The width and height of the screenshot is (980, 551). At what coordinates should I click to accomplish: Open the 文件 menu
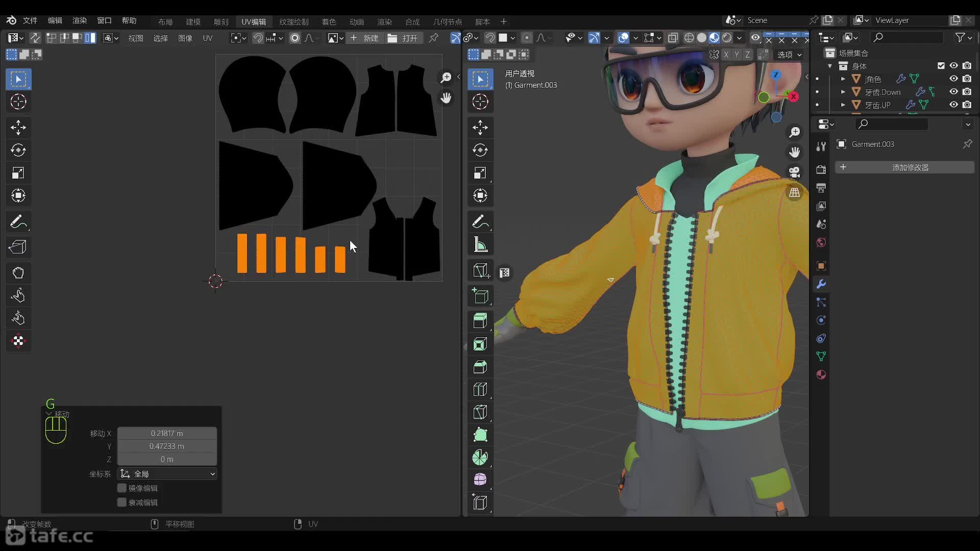click(30, 20)
